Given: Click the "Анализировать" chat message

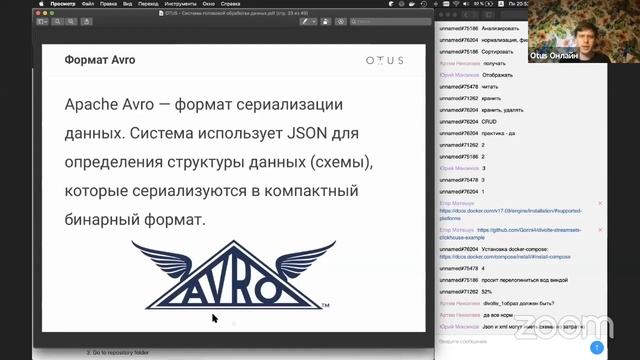Looking at the screenshot, I should pyautogui.click(x=500, y=29).
